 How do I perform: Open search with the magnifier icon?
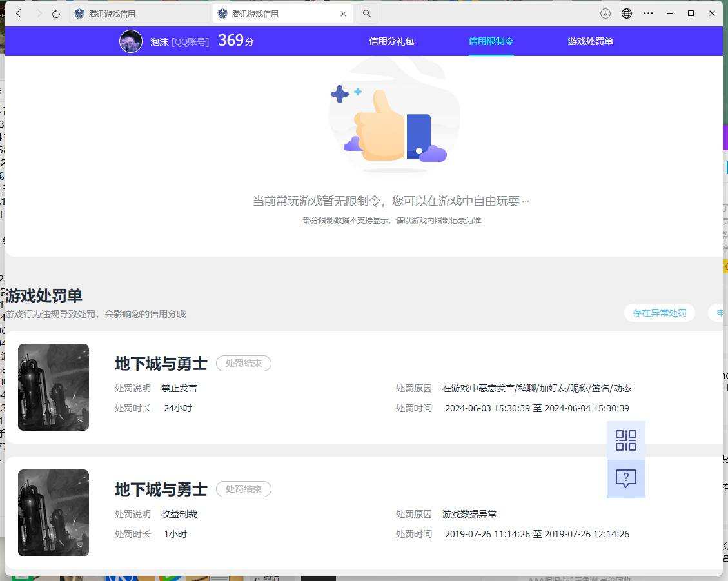pyautogui.click(x=367, y=14)
